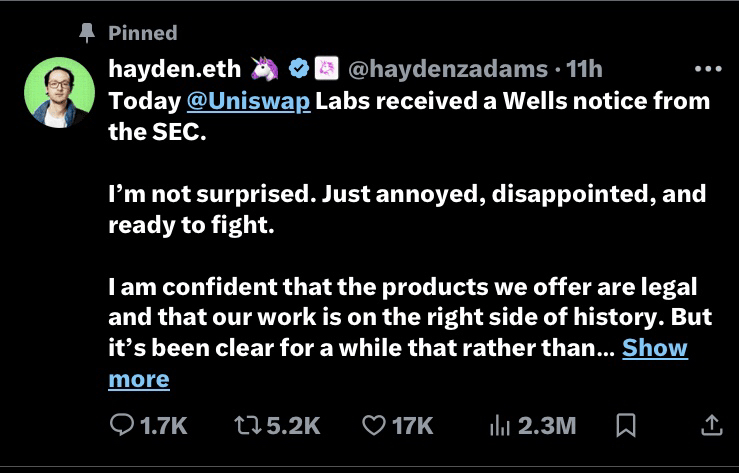Open view analytics bar chart icon
This screenshot has height=473, width=739.
click(x=500, y=425)
